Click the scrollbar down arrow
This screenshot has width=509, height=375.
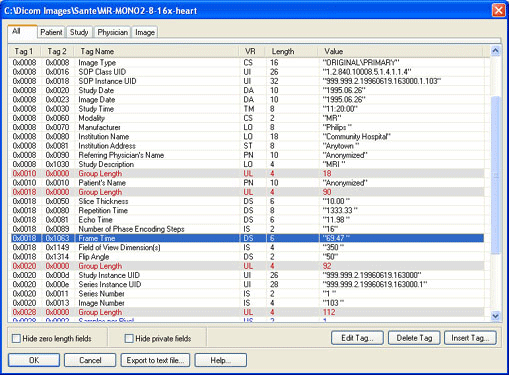coord(495,315)
